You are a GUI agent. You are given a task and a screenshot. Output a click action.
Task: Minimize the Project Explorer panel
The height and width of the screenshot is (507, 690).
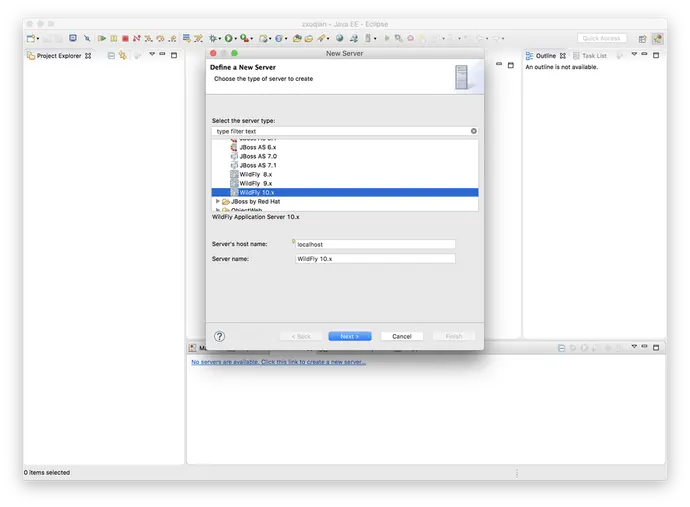point(162,54)
